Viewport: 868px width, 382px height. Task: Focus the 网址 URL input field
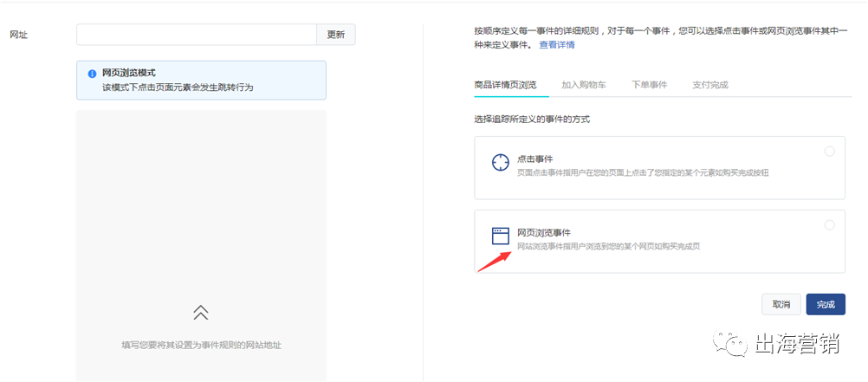(x=197, y=35)
